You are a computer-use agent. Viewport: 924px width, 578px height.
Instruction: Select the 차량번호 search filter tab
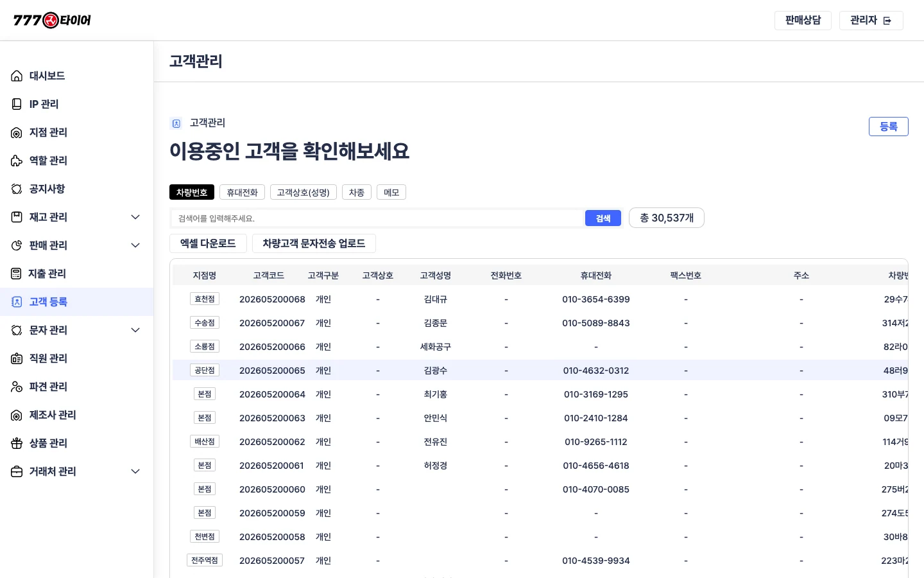192,192
